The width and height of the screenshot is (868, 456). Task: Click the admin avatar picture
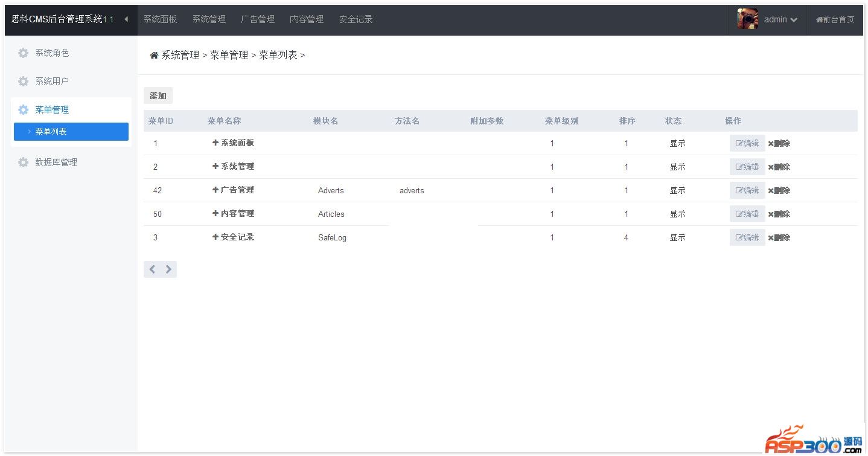[747, 19]
